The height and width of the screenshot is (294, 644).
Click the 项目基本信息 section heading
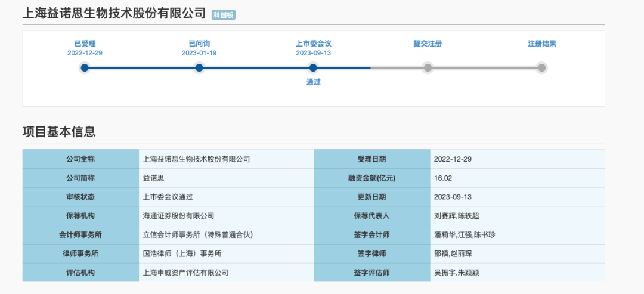[59, 132]
